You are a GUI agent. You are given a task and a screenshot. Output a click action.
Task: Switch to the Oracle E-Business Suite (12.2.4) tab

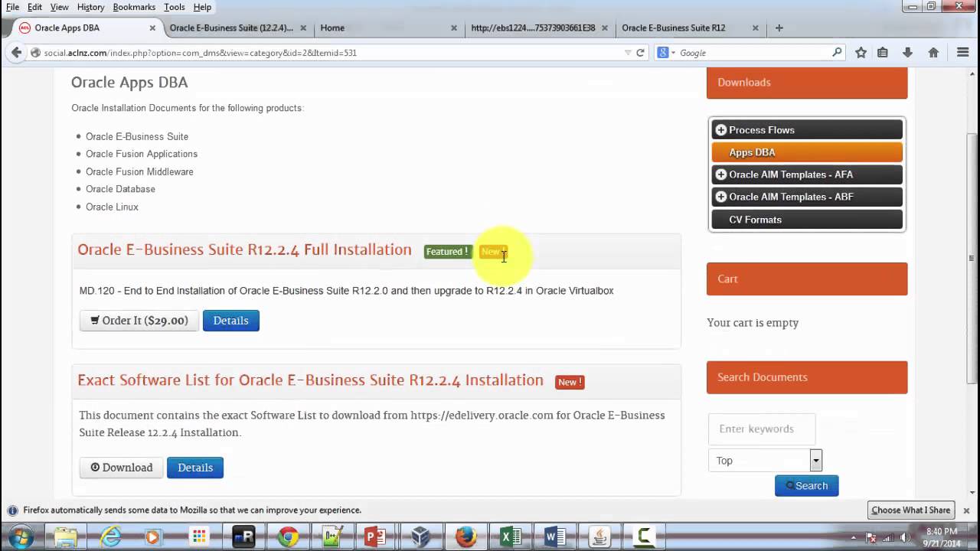point(237,28)
